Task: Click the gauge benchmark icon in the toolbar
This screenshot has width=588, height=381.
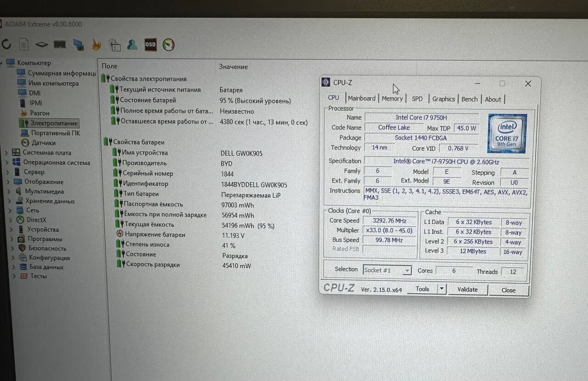Action: 169,45
